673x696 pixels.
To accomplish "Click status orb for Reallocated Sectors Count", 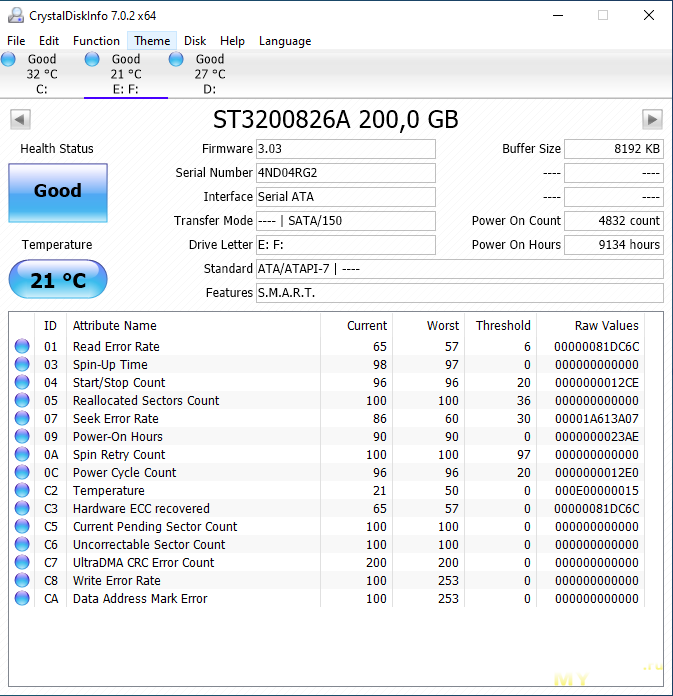I will [x=22, y=400].
